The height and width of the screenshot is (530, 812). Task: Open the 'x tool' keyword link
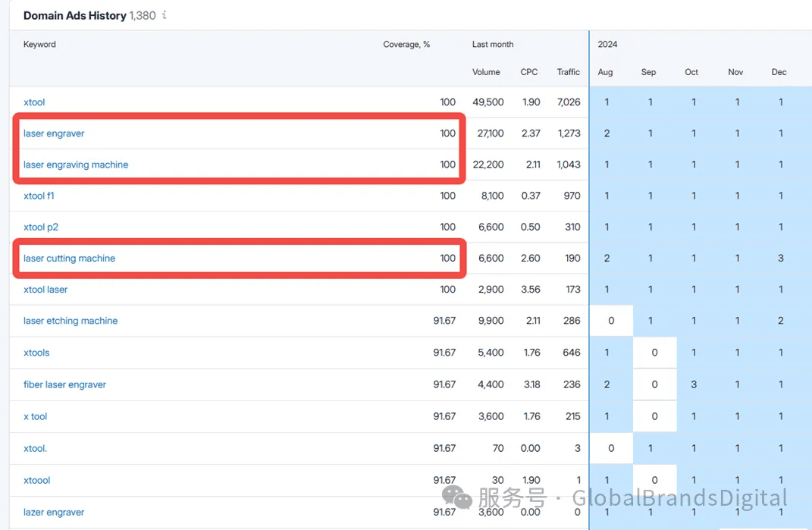[35, 416]
